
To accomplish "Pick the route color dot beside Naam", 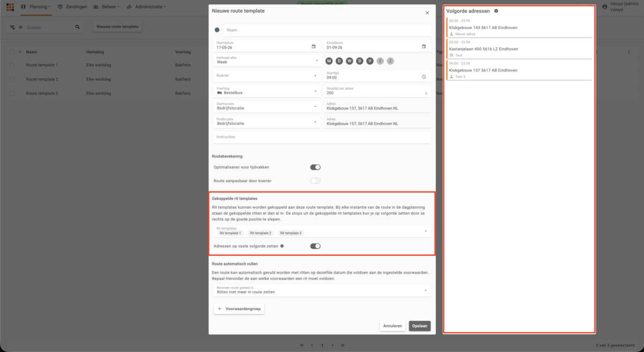I will tap(217, 30).
